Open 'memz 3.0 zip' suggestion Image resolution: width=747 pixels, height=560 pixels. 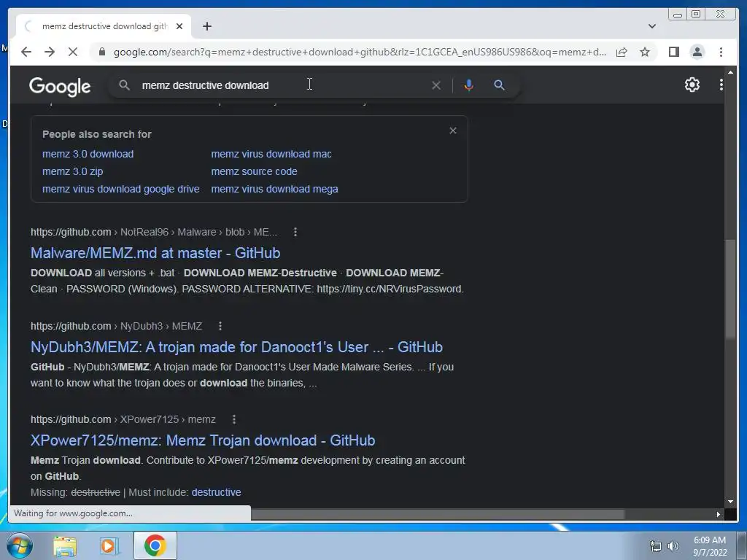(72, 171)
